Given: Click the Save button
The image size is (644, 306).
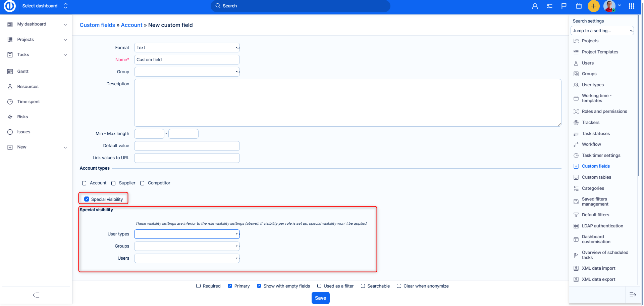Looking at the screenshot, I should pos(320,298).
